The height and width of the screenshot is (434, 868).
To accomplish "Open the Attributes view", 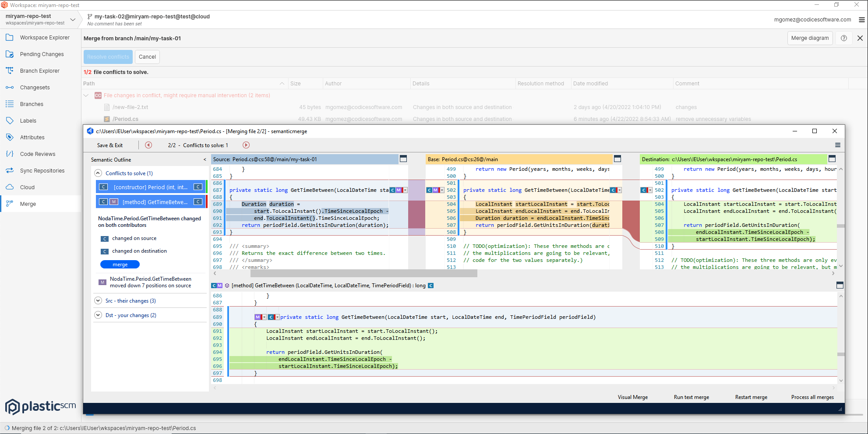I will pos(32,137).
